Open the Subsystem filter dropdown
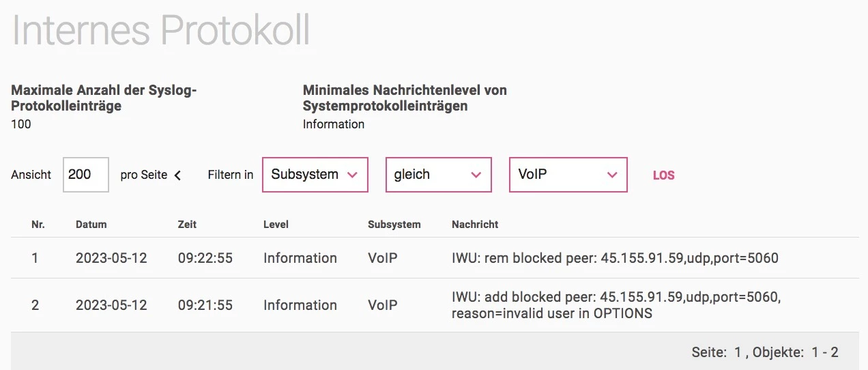The image size is (868, 370). coord(315,175)
